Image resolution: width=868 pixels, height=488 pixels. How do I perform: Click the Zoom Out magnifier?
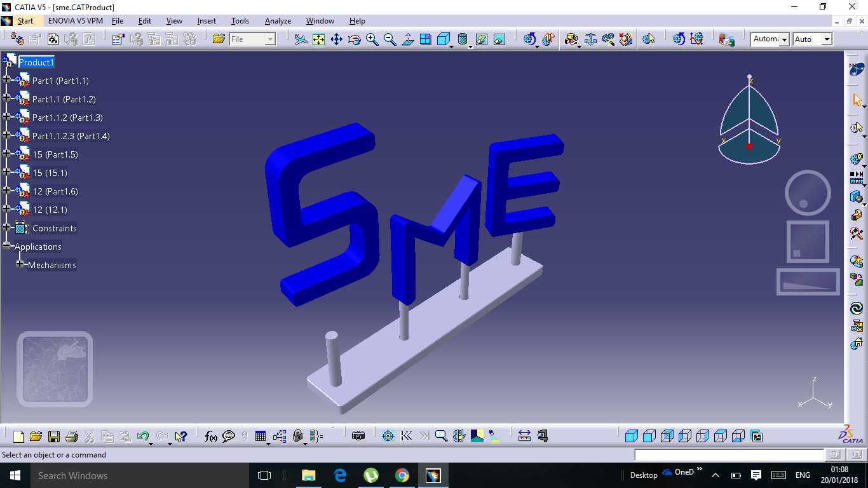tap(390, 39)
